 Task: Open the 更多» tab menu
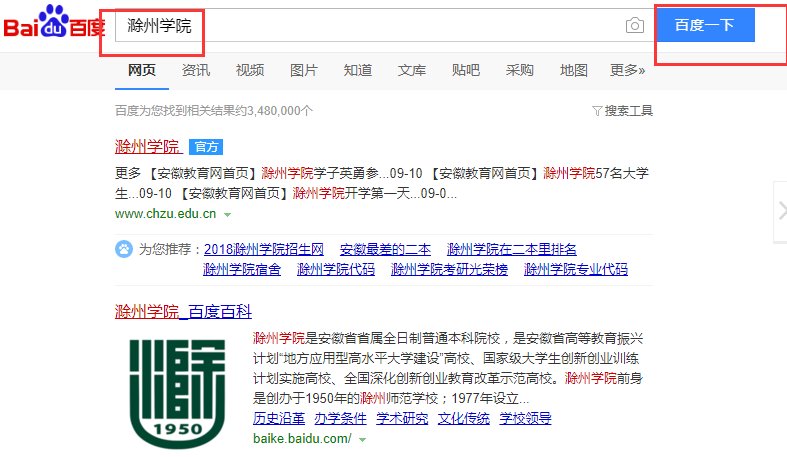627,70
